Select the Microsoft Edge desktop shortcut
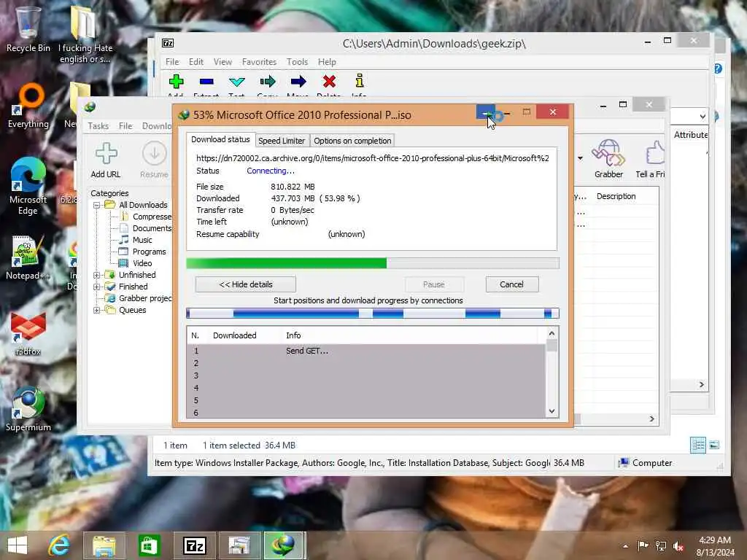 (28, 186)
